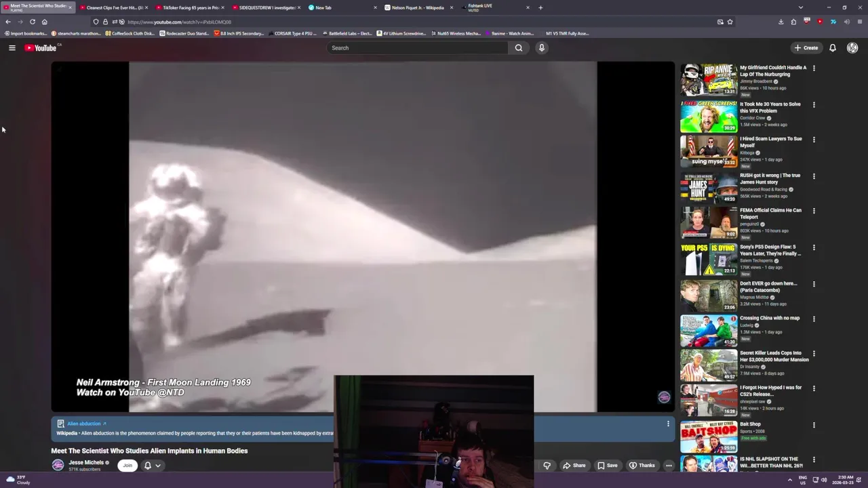Dislike the video with thumbs-down icon
Image resolution: width=868 pixels, height=488 pixels.
[x=547, y=466]
